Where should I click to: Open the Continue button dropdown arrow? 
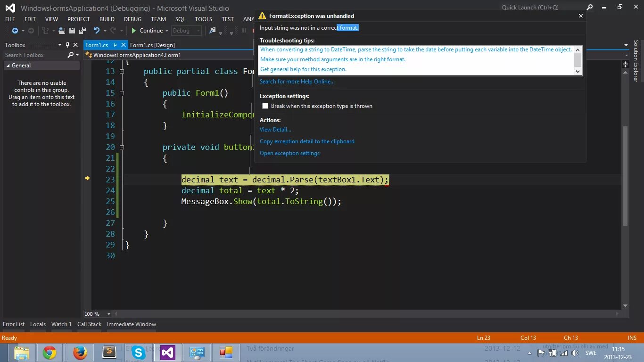click(x=167, y=31)
